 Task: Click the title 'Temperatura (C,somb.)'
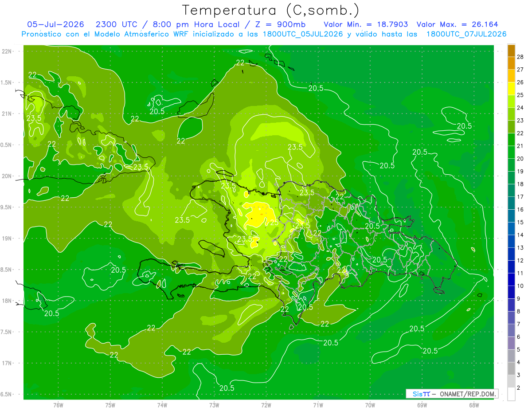pyautogui.click(x=271, y=10)
